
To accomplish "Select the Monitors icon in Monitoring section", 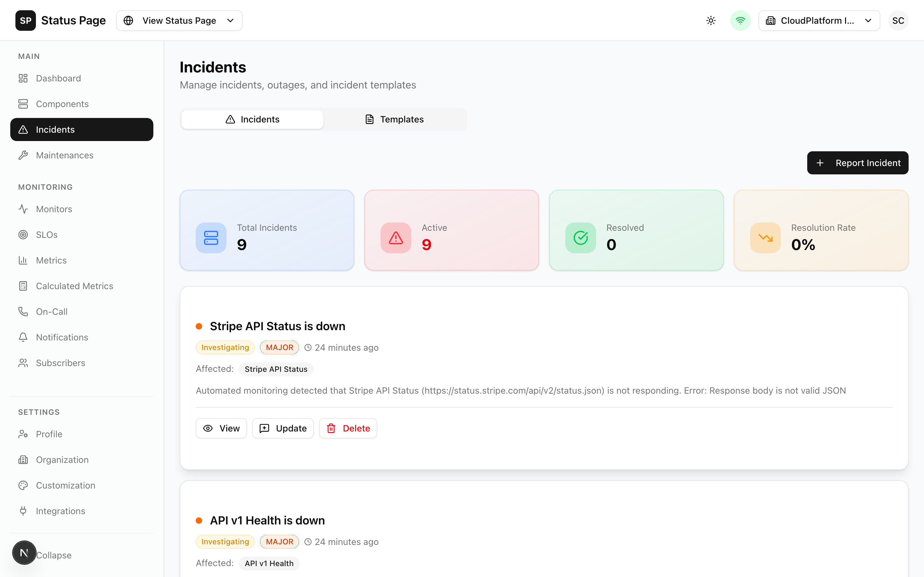I will tap(23, 209).
